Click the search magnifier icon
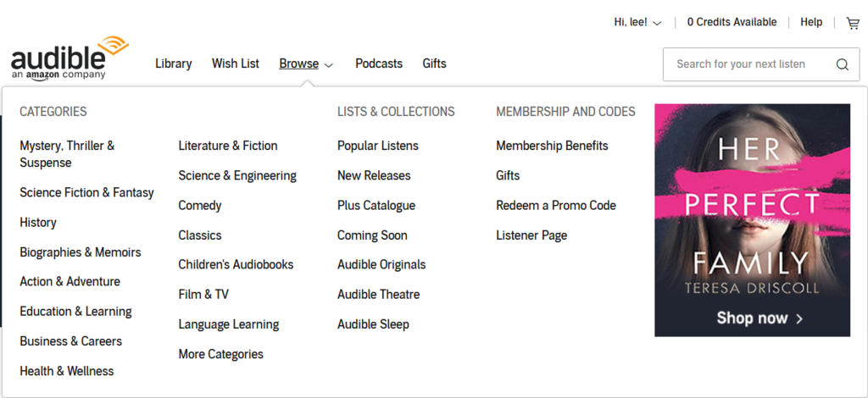This screenshot has height=398, width=868. [842, 64]
